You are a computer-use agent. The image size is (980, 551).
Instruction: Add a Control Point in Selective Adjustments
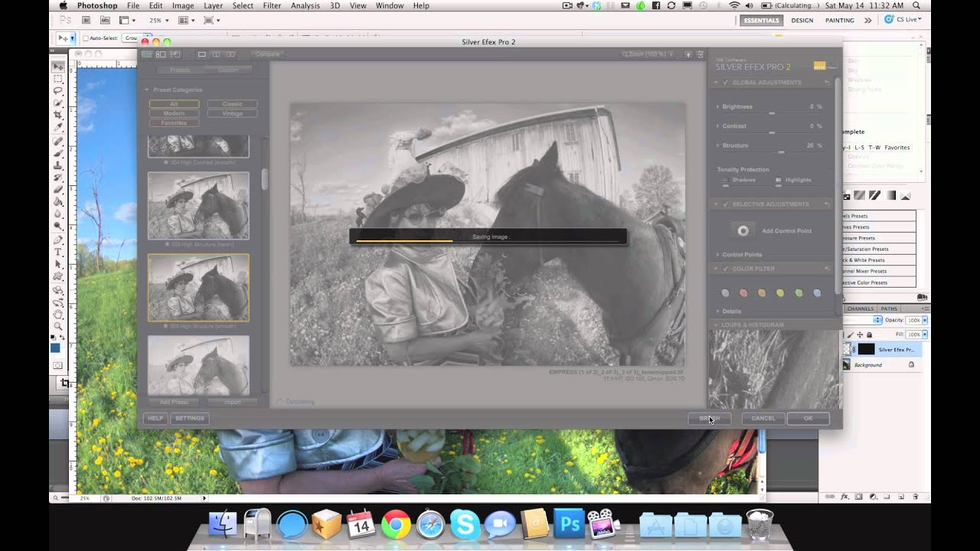(x=743, y=230)
